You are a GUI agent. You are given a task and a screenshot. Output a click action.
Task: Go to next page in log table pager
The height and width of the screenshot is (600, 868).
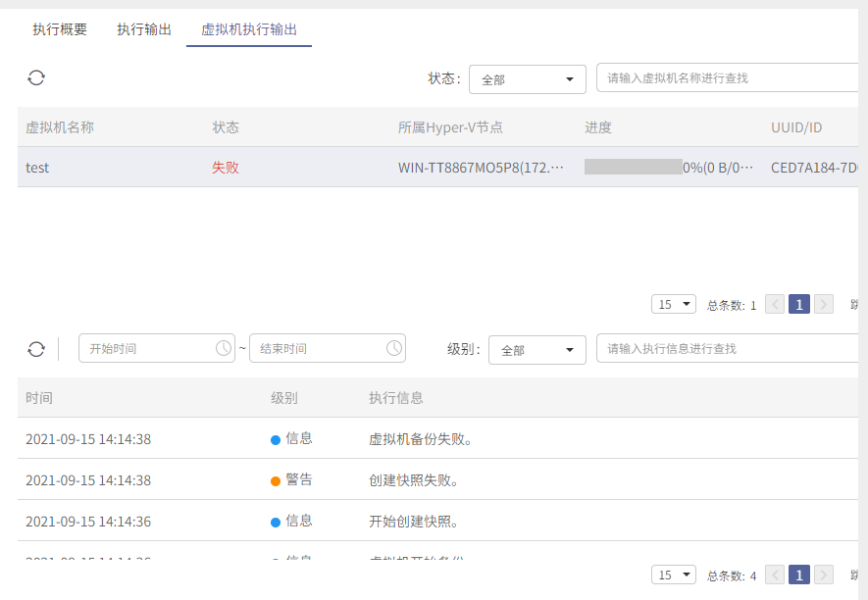coord(824,575)
